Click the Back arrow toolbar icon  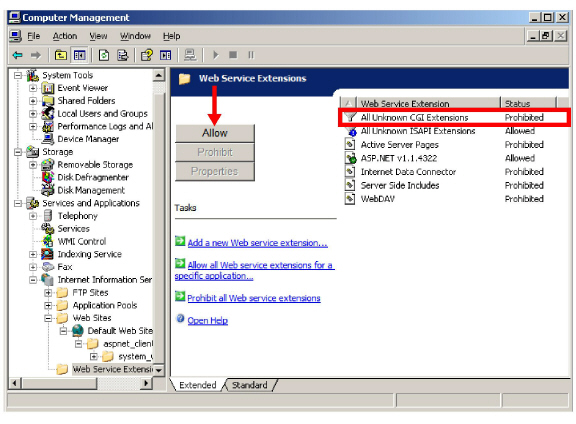tap(17, 55)
